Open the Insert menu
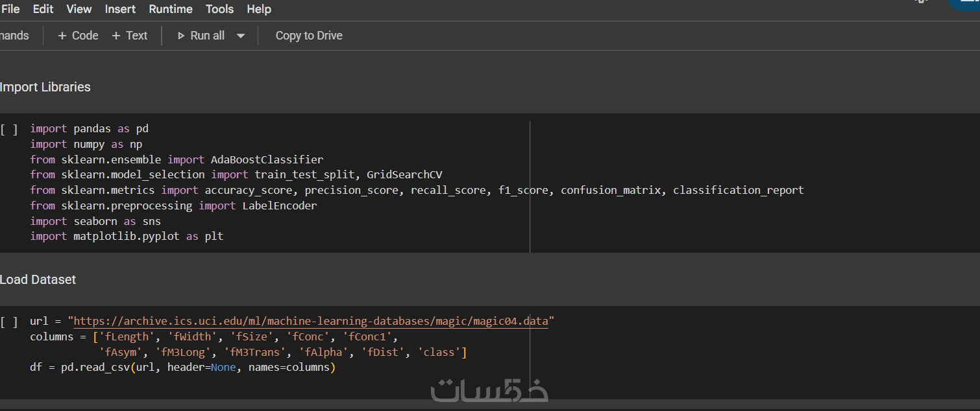Viewport: 980px width, 411px height. coord(120,9)
